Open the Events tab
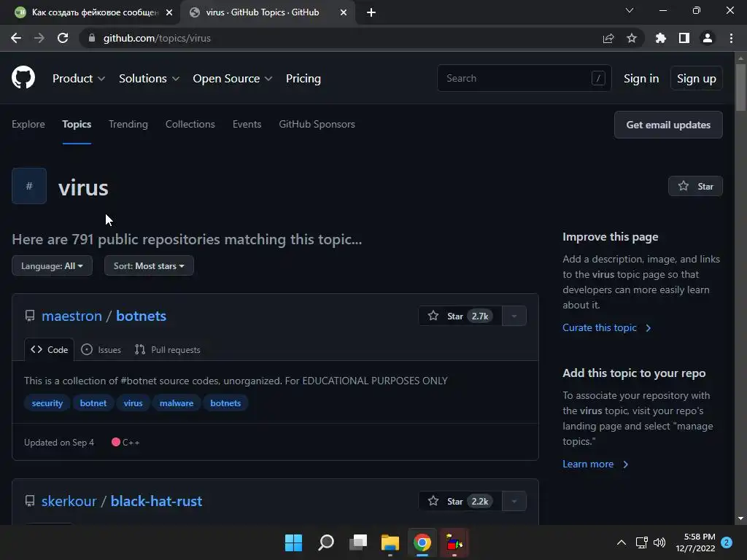 coord(247,124)
